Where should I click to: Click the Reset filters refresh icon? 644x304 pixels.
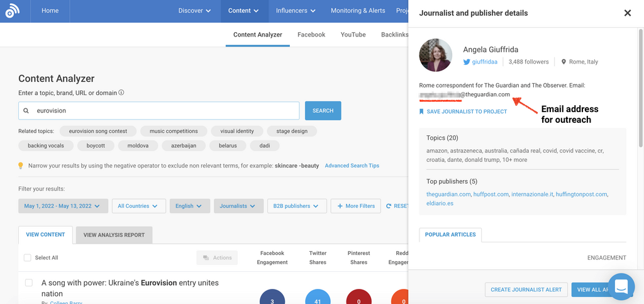click(389, 206)
